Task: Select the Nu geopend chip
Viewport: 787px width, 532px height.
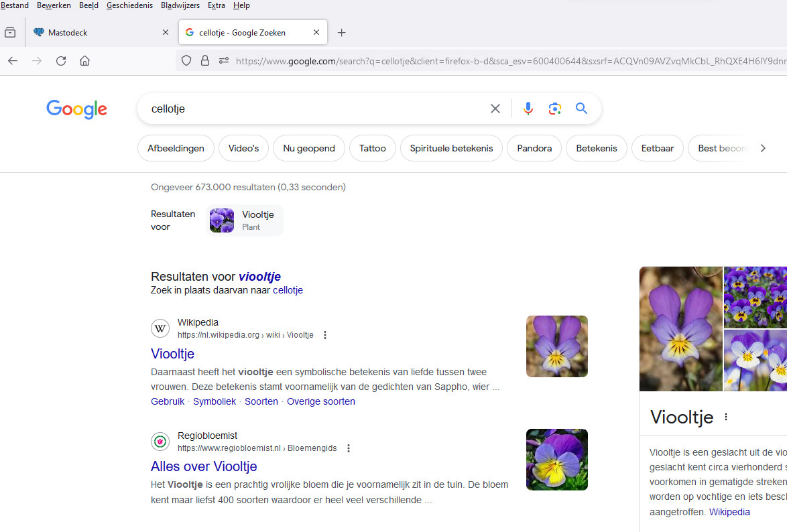Action: pos(308,148)
